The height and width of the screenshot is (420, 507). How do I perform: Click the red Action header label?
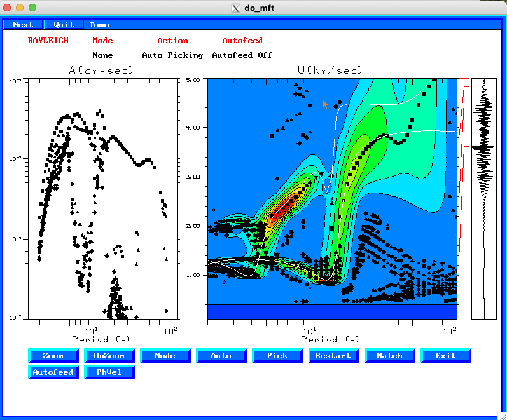tap(173, 40)
